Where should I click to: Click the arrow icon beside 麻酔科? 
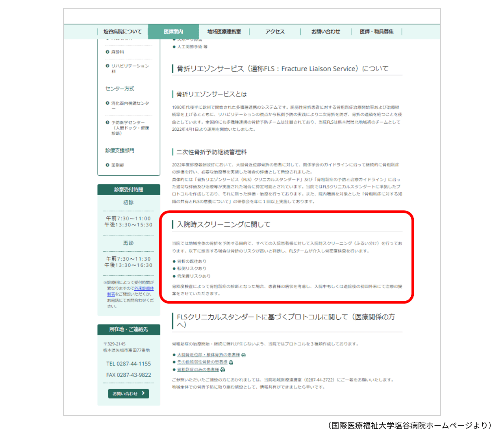107,52
